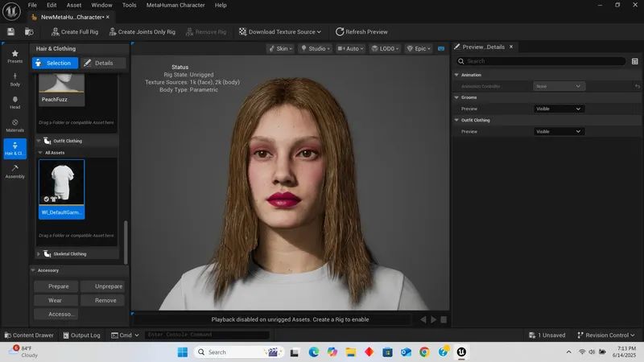Collapse the Animation details category
This screenshot has height=362, width=644.
click(x=456, y=75)
